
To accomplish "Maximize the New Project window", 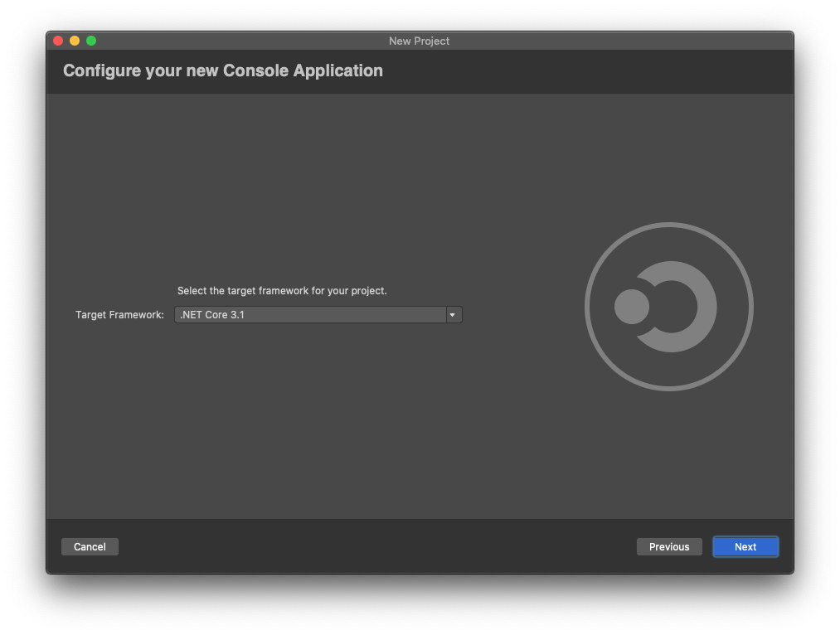I will click(91, 41).
